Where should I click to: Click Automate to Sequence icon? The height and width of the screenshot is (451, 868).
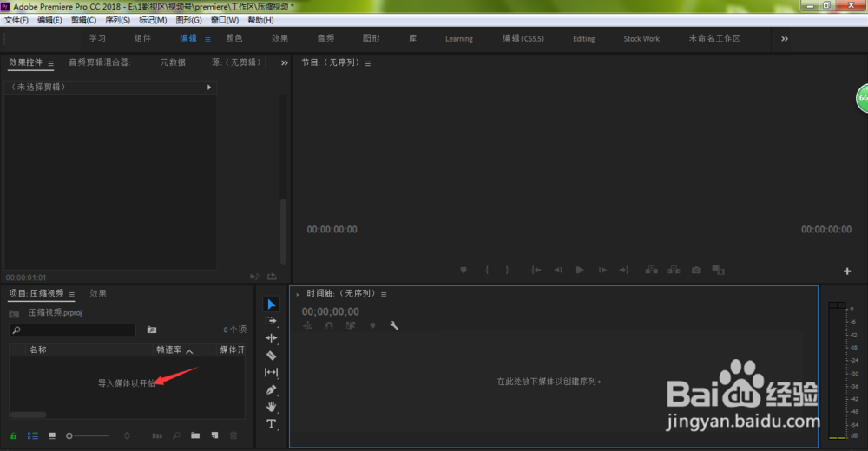pos(157,436)
